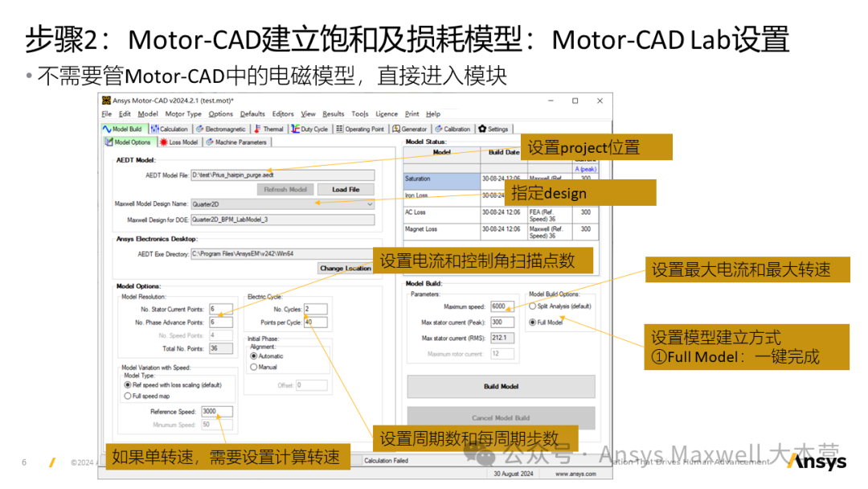
Task: Open the Maxwell Model Design Name dropdown
Action: pyautogui.click(x=370, y=204)
